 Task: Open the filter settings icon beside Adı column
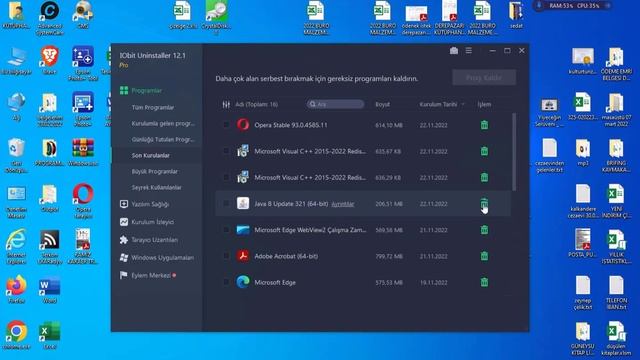click(226, 104)
